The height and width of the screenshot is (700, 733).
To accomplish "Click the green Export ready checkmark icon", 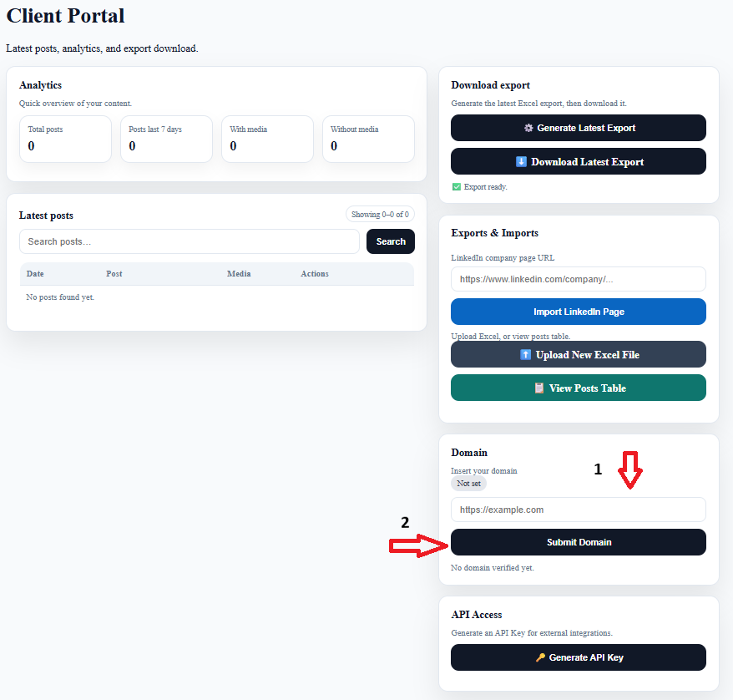I will tap(457, 187).
